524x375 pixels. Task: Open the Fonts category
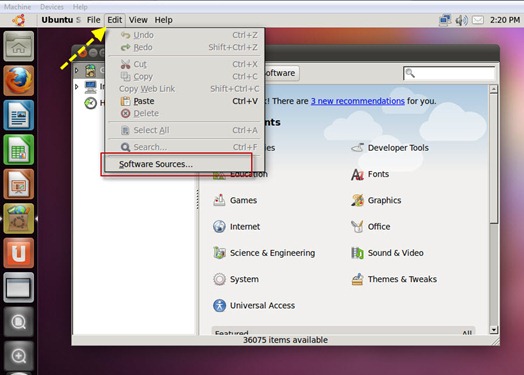[x=378, y=174]
